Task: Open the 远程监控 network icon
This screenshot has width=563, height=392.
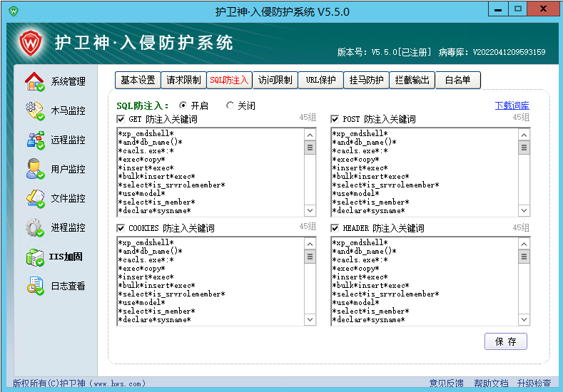Action: click(35, 140)
